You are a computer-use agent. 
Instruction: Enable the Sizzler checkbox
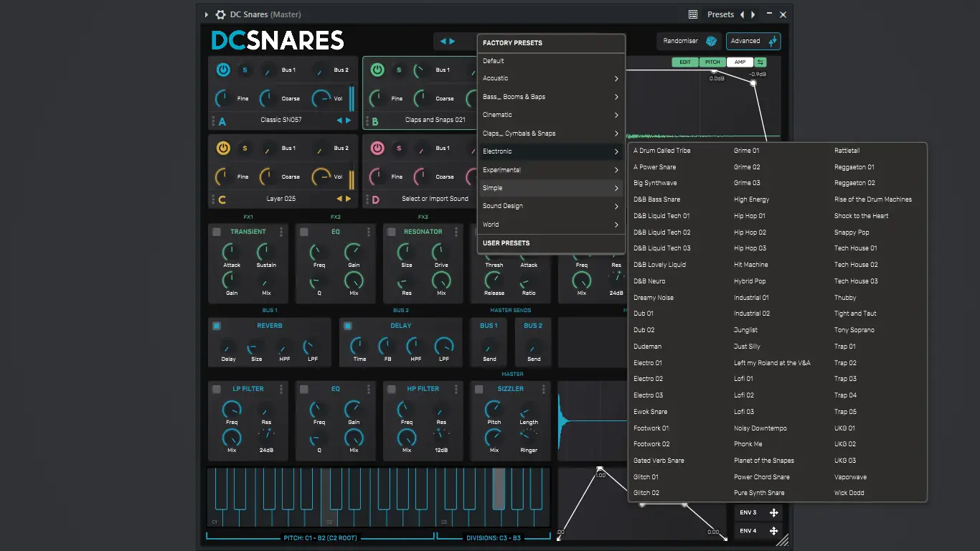point(479,389)
